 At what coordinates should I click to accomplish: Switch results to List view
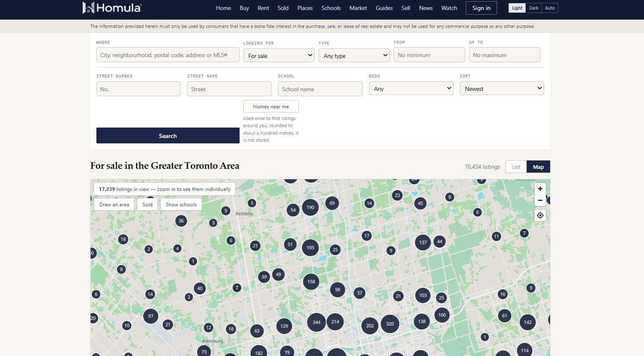coord(516,167)
